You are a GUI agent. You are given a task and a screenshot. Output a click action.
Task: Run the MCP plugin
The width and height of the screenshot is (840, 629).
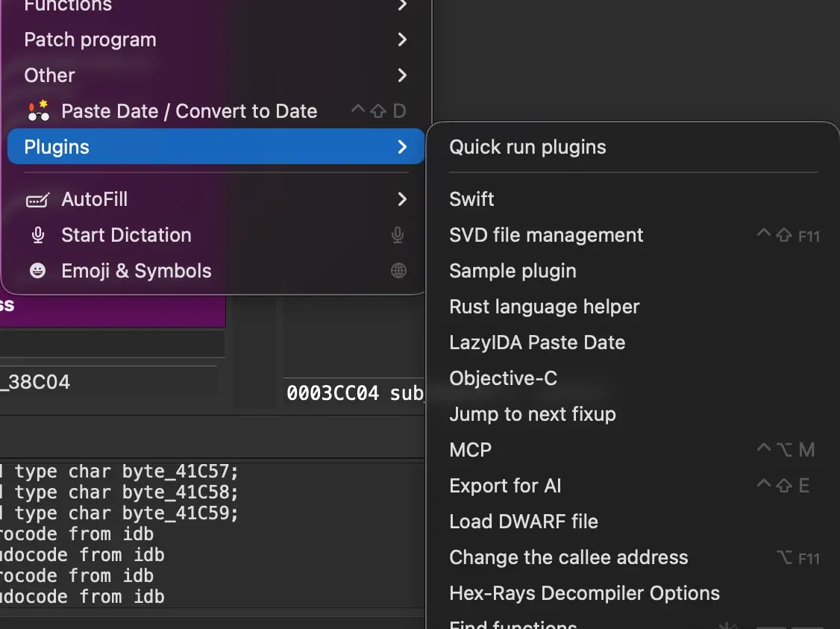point(633,450)
